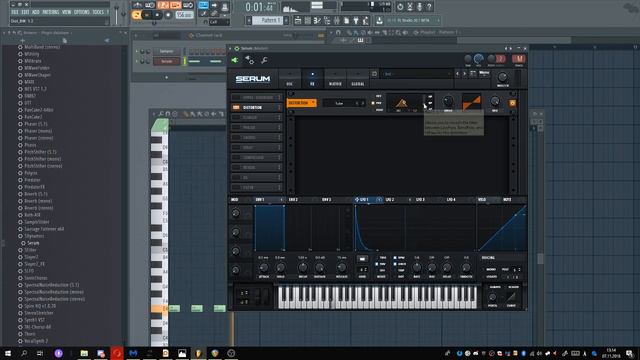Viewport: 640px width, 360px height.
Task: Go to next Serum preset arrow
Action: [464, 74]
